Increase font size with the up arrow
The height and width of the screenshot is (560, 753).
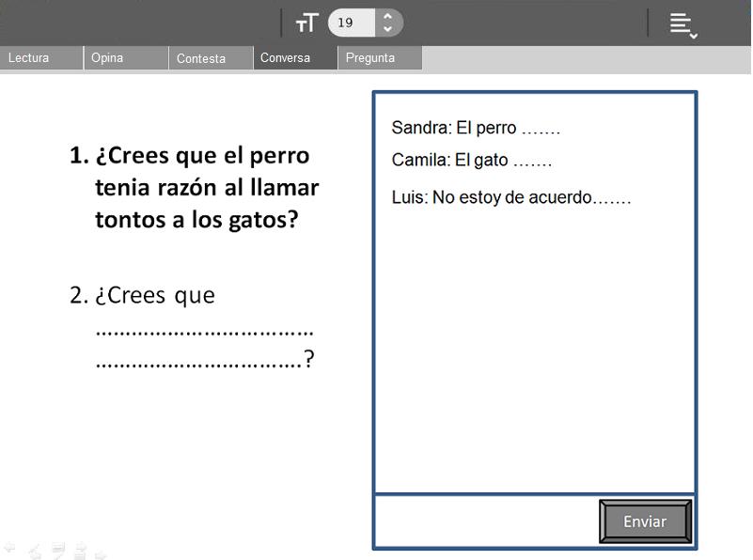tap(387, 16)
